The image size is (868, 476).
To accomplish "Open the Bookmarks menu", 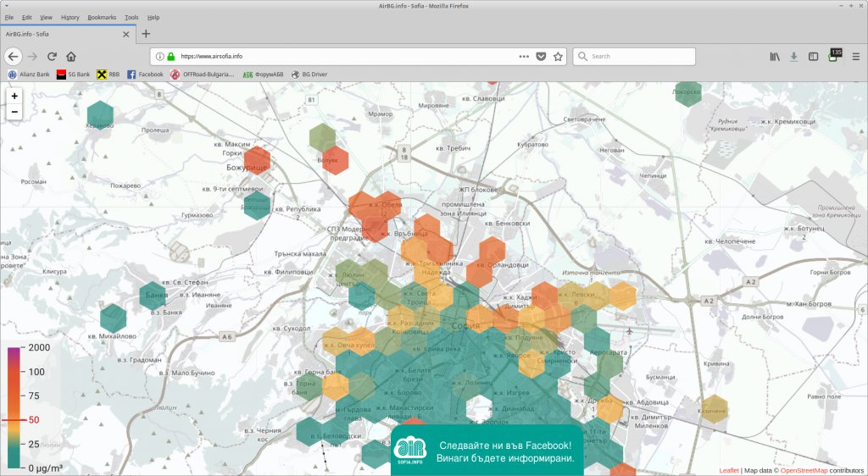I will click(102, 17).
